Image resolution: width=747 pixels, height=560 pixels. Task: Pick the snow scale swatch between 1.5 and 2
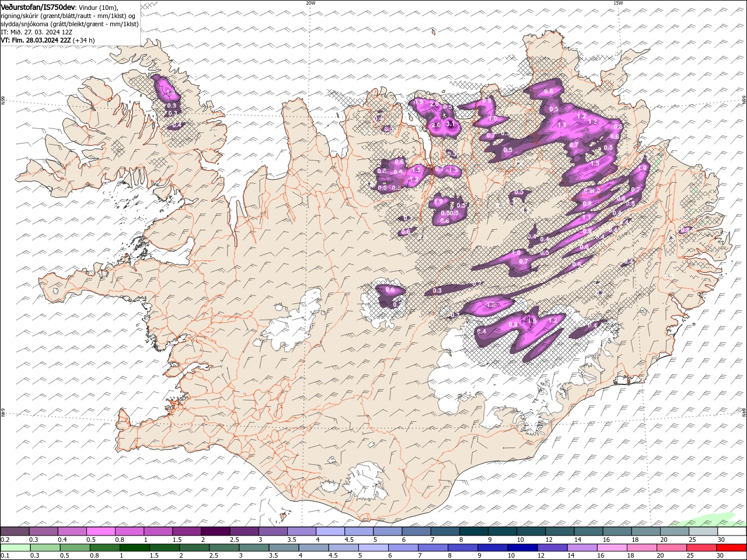[187, 531]
